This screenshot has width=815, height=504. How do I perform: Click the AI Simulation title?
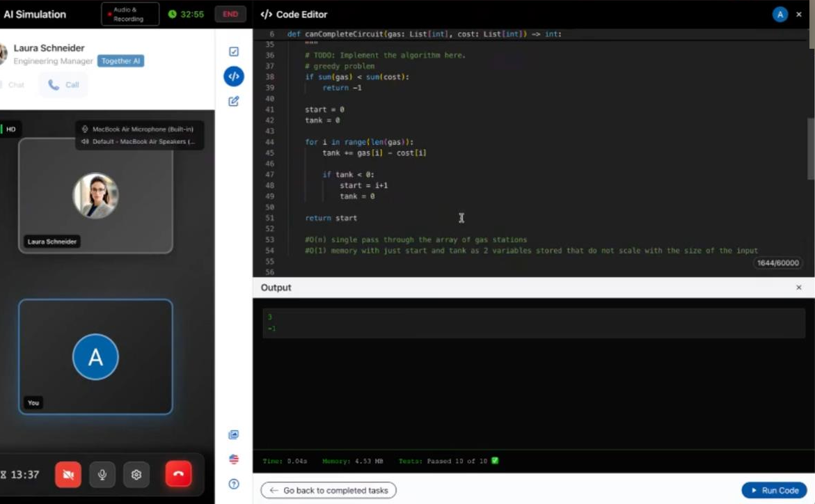pos(35,15)
